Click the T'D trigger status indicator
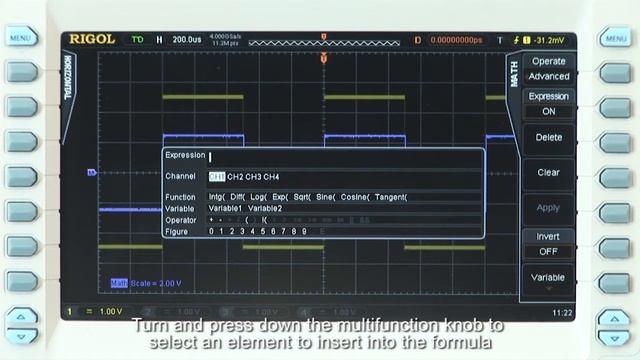 [138, 40]
